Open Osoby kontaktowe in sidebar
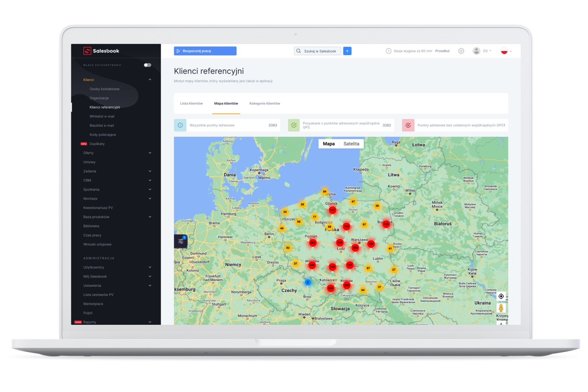The height and width of the screenshot is (392, 588). tap(104, 89)
